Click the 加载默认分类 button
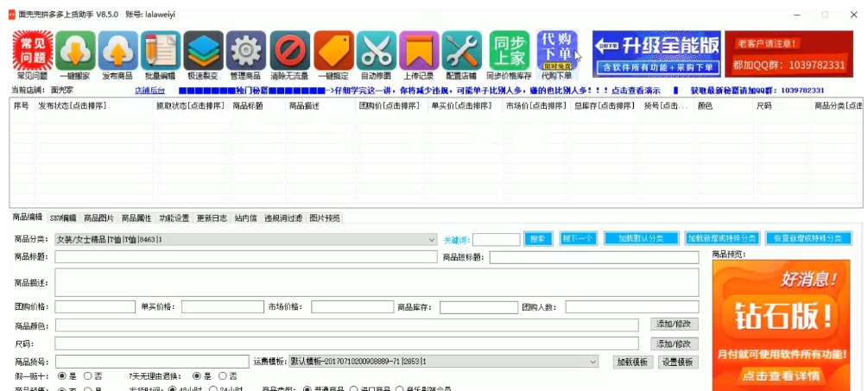Image resolution: width=868 pixels, height=391 pixels. coord(641,238)
